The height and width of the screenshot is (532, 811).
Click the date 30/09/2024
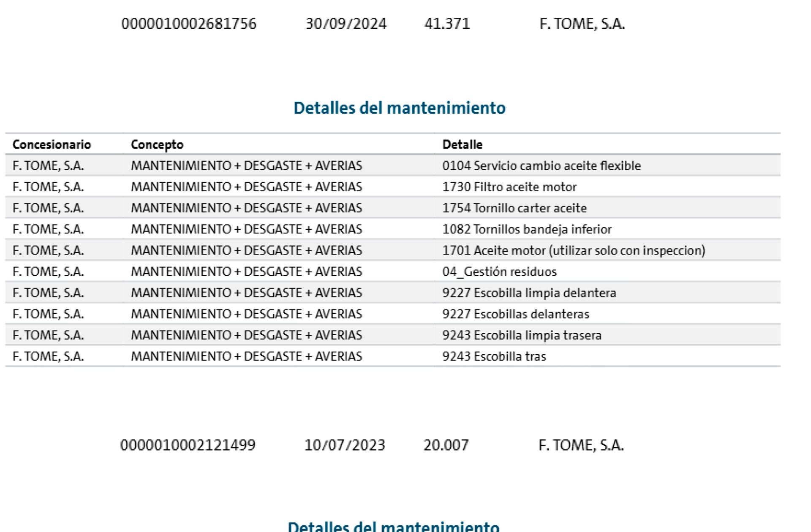346,24
